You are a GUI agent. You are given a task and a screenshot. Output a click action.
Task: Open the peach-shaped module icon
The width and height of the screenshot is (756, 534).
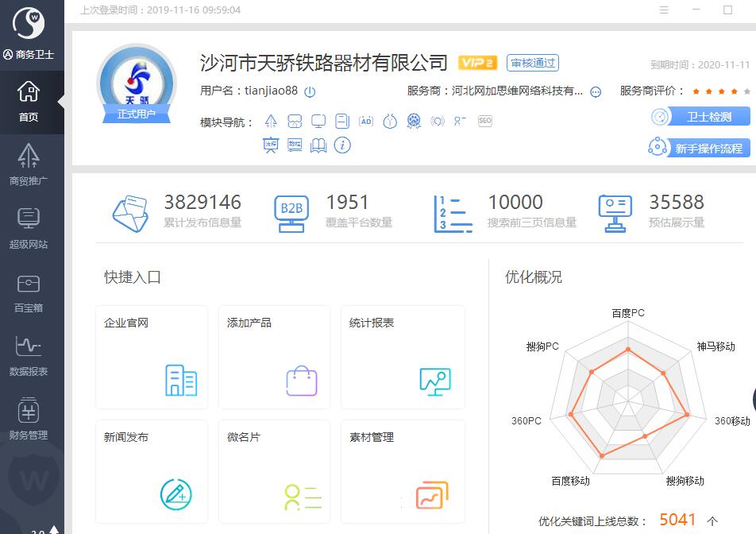390,121
